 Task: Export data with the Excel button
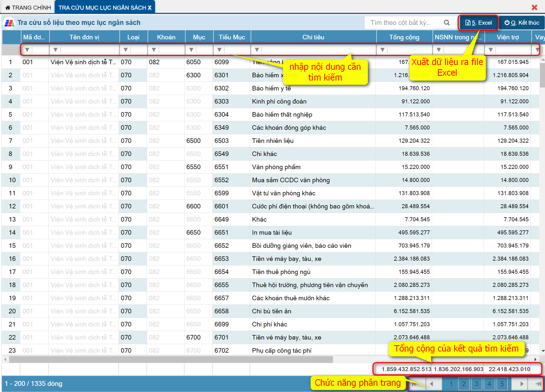[478, 23]
